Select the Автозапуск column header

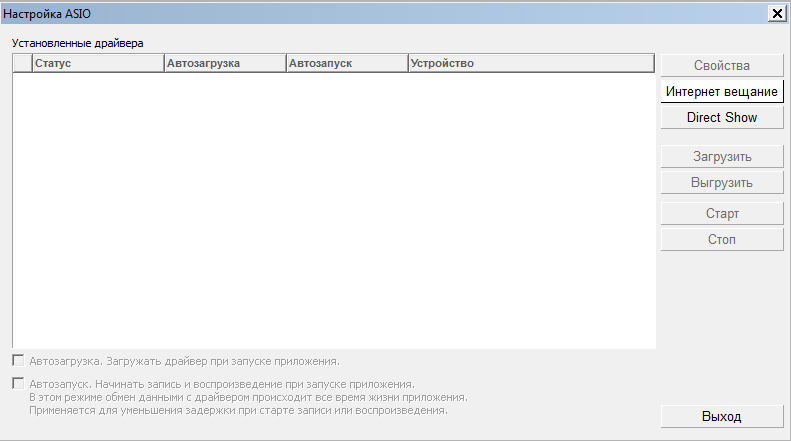pos(346,64)
